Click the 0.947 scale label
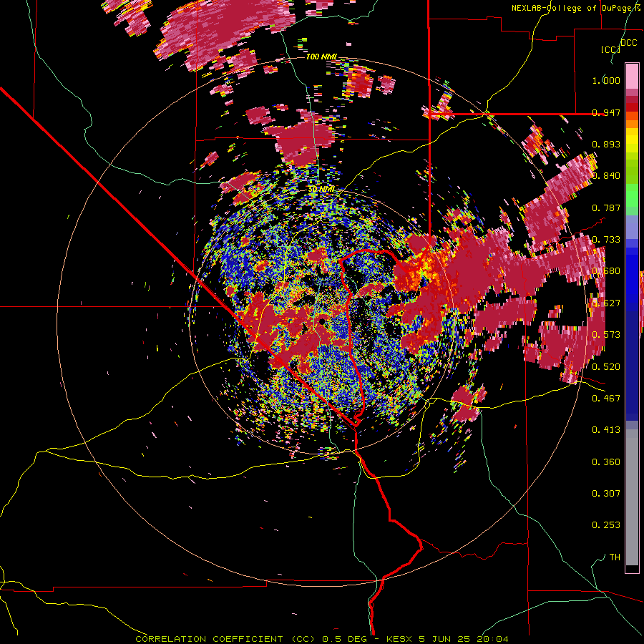Viewport: 644px width, 644px height. (606, 112)
